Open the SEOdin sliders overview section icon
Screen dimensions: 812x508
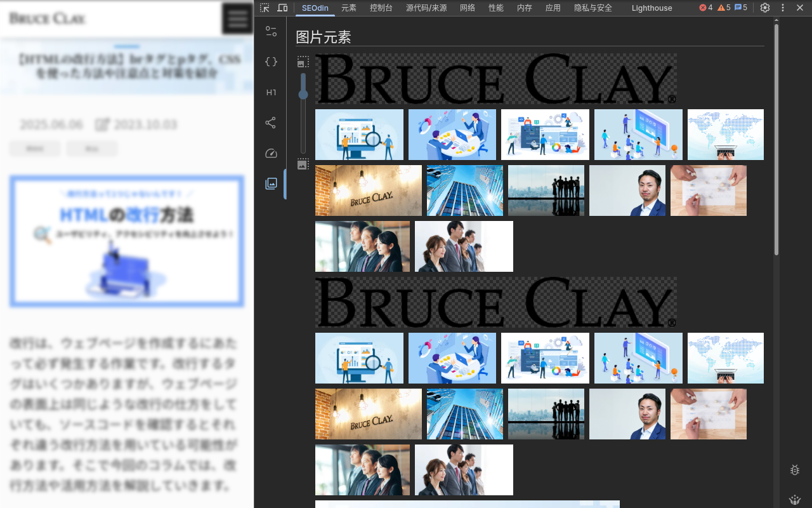click(272, 31)
